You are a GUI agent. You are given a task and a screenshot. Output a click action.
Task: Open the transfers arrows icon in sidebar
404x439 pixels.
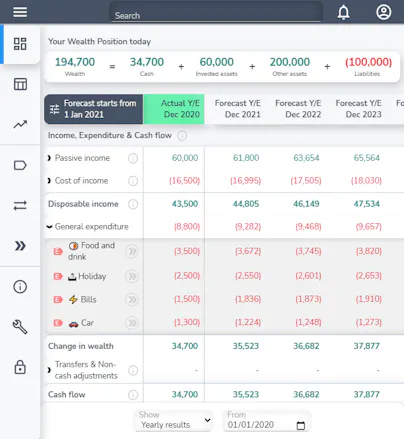click(20, 205)
